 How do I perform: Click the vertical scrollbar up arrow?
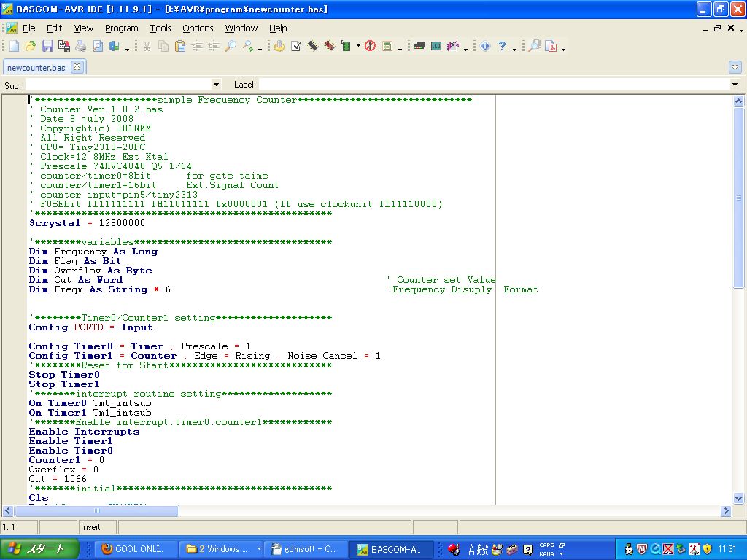pyautogui.click(x=738, y=101)
